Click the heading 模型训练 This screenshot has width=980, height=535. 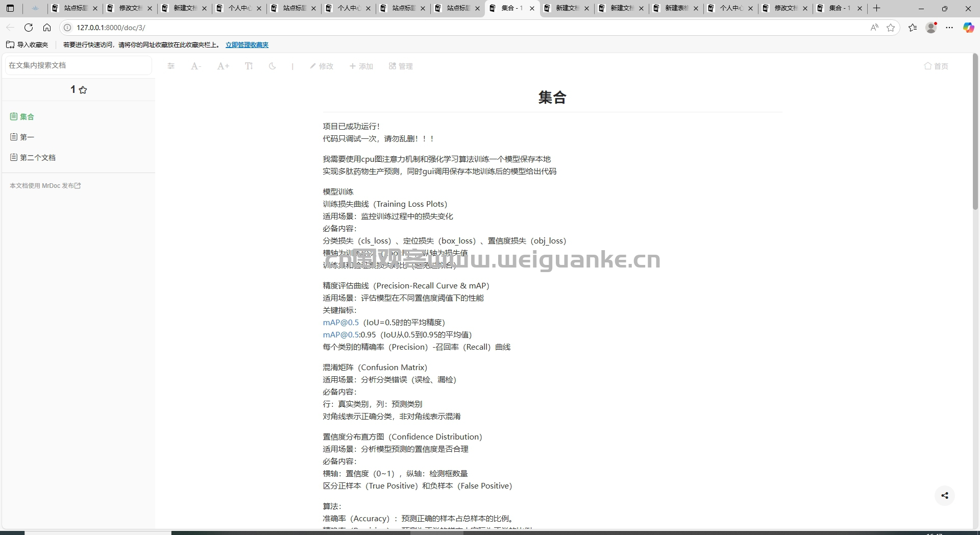[x=338, y=191]
